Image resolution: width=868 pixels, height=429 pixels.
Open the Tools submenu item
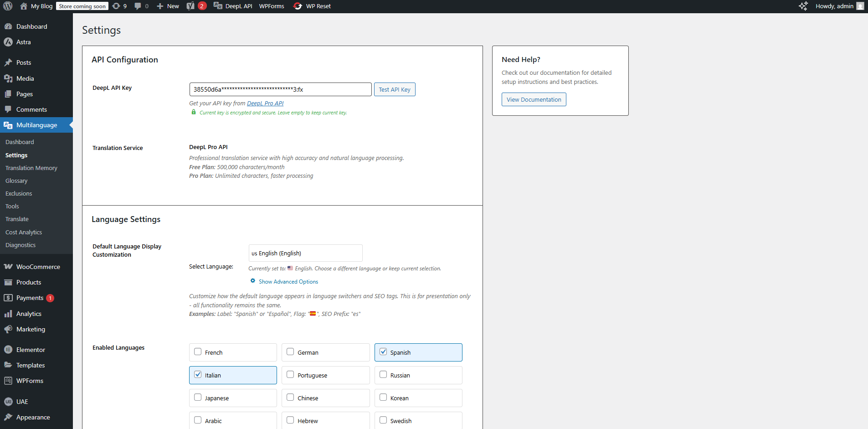pyautogui.click(x=12, y=206)
